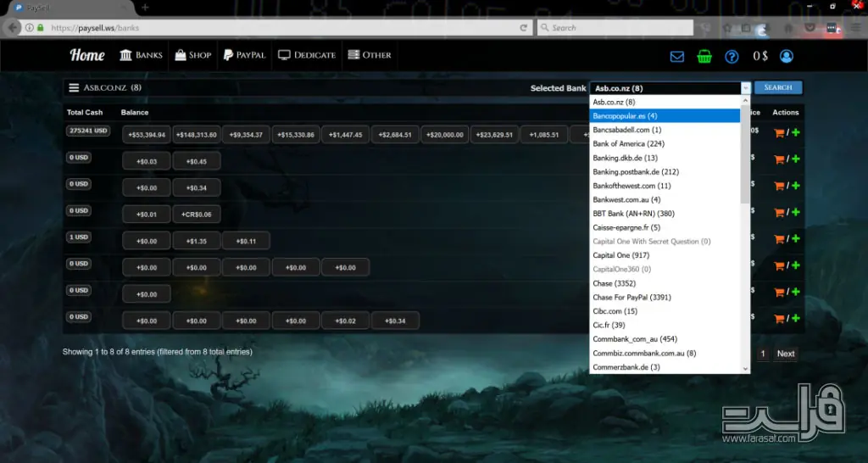Select Capital One (917) option
This screenshot has height=463, width=868.
[665, 255]
